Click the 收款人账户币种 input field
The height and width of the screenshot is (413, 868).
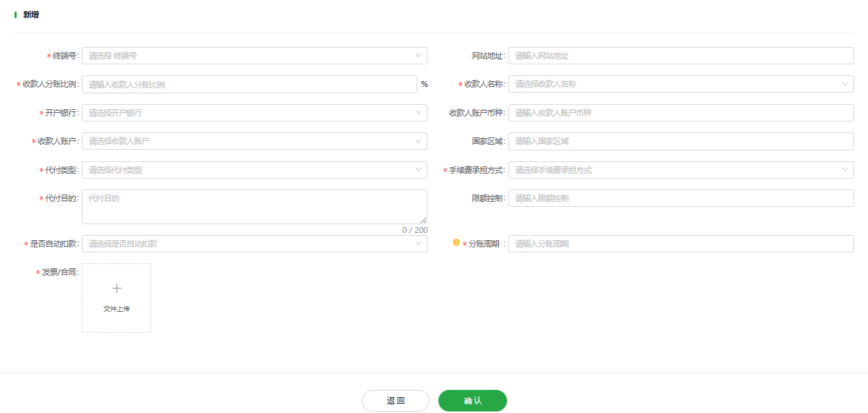[x=681, y=113]
